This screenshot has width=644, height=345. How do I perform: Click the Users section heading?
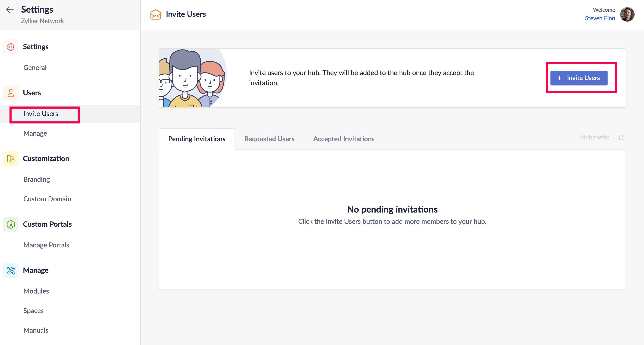pos(32,93)
